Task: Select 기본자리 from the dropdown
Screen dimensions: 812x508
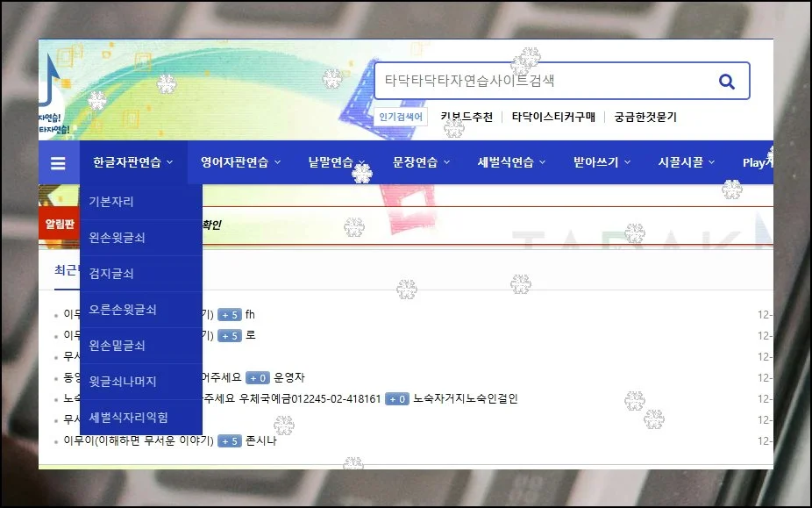Action: tap(111, 202)
